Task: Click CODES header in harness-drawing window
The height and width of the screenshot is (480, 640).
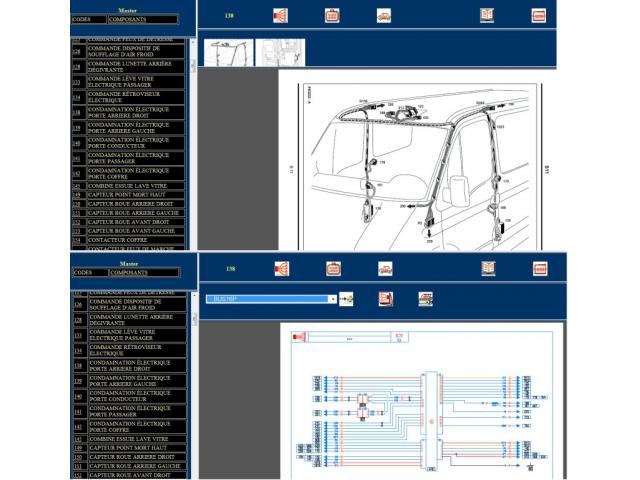Action: 89,19
